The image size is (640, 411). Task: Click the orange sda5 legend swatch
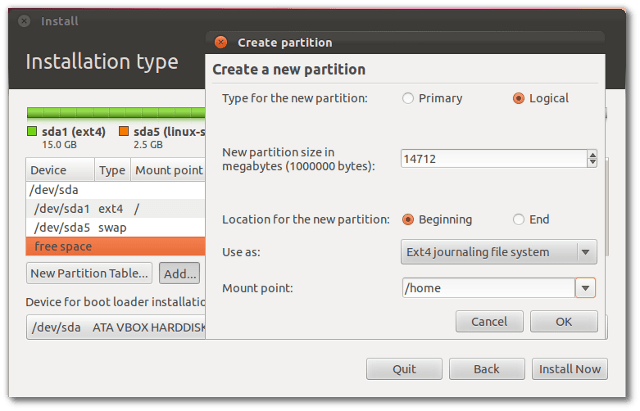click(x=124, y=131)
